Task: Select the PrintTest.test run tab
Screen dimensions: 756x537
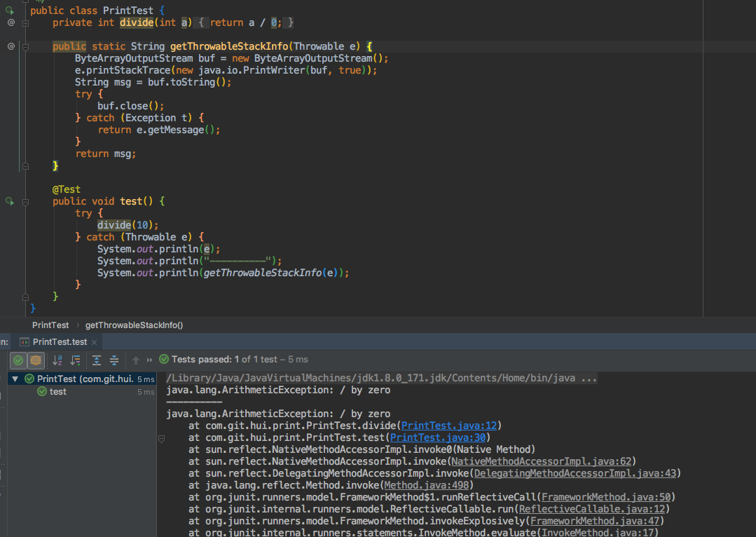Action: pyautogui.click(x=60, y=341)
